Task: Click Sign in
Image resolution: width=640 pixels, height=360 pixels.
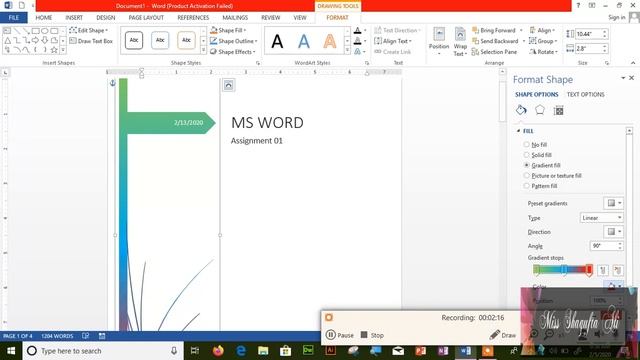Action: point(616,17)
